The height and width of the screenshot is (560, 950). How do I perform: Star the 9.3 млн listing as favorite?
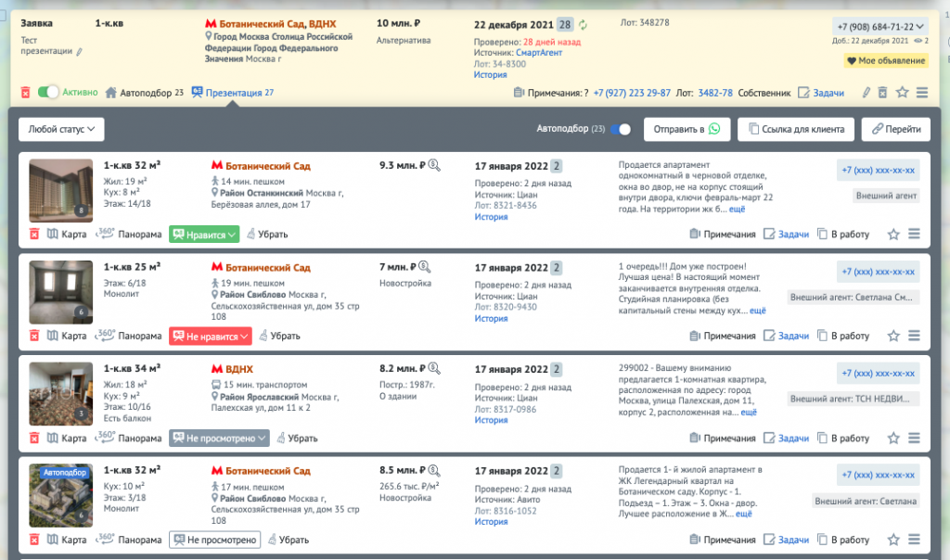pos(893,235)
